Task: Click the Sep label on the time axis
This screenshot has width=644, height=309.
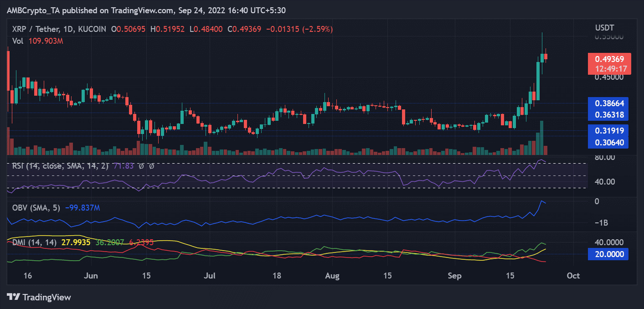Action: click(x=454, y=276)
